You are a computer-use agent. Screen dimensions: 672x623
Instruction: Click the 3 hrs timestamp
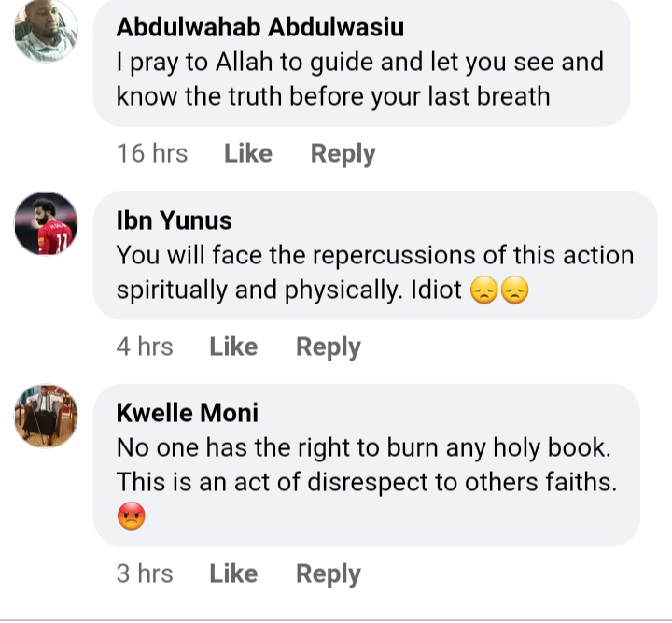pyautogui.click(x=145, y=573)
